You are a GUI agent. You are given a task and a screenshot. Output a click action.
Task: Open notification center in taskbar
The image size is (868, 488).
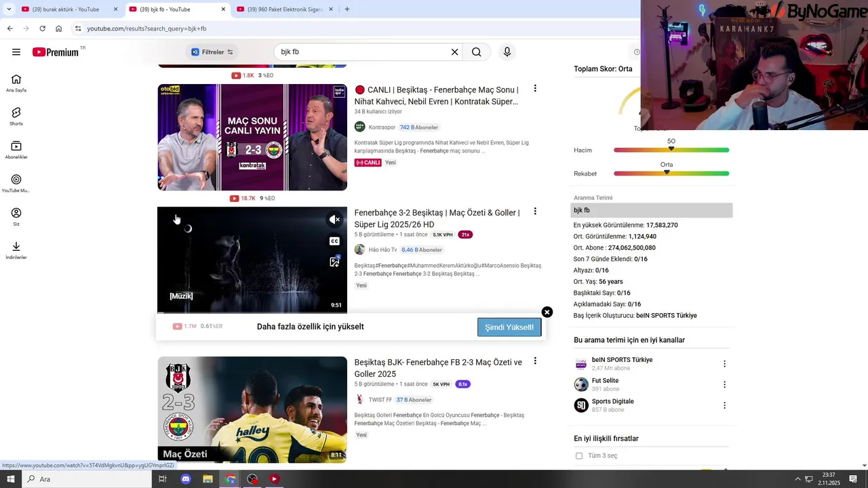click(x=853, y=479)
